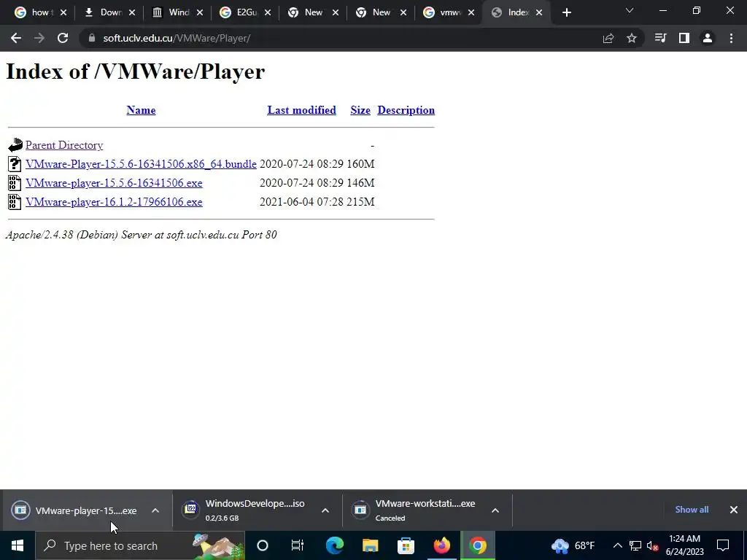Image resolution: width=747 pixels, height=560 pixels.
Task: Open the clock showing 1:24 AM
Action: point(684,545)
